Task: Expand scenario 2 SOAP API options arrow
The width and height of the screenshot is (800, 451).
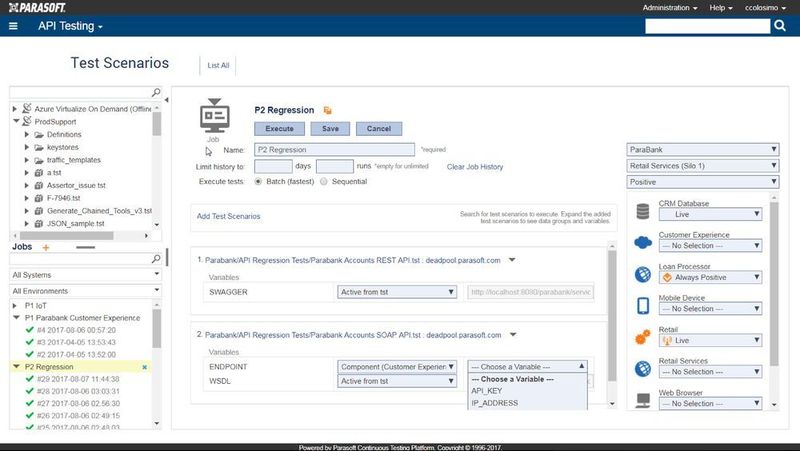Action: (x=513, y=335)
